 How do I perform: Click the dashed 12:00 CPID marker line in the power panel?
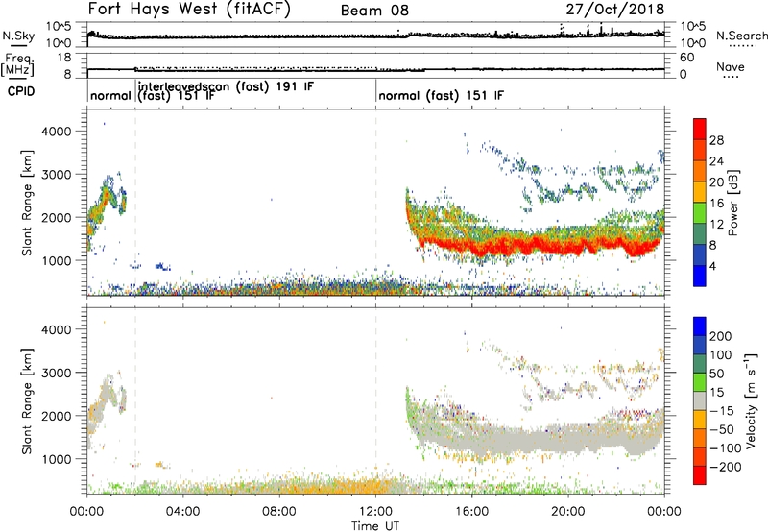(376, 202)
